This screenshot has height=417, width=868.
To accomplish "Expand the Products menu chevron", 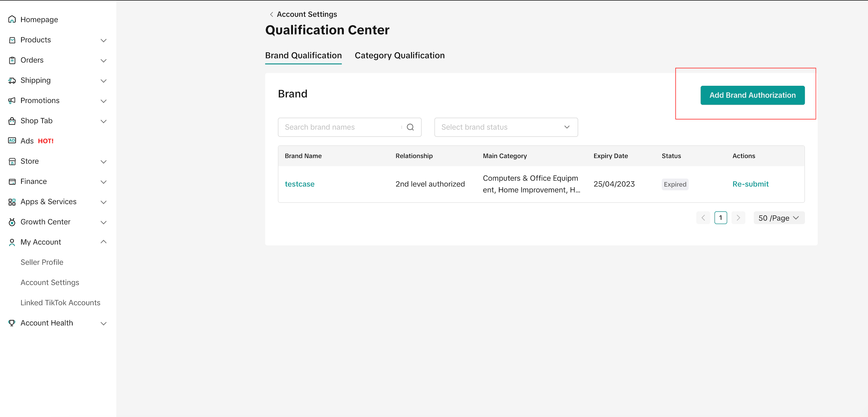I will coord(104,40).
